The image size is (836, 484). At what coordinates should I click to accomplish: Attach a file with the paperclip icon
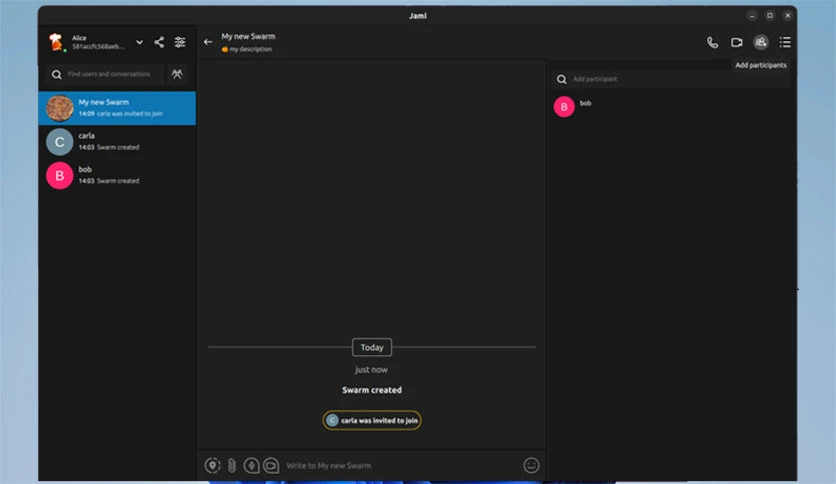coord(232,465)
